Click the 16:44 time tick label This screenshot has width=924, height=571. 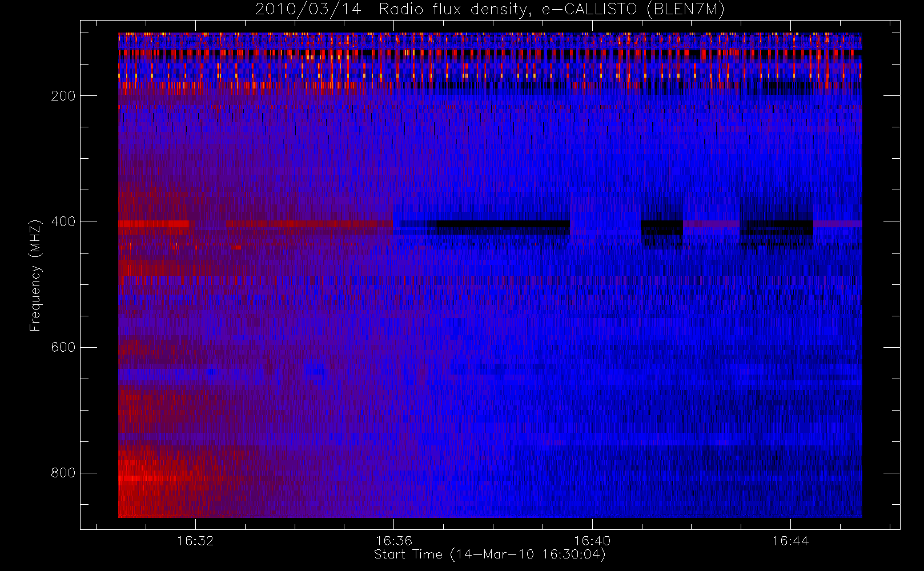[x=790, y=541]
